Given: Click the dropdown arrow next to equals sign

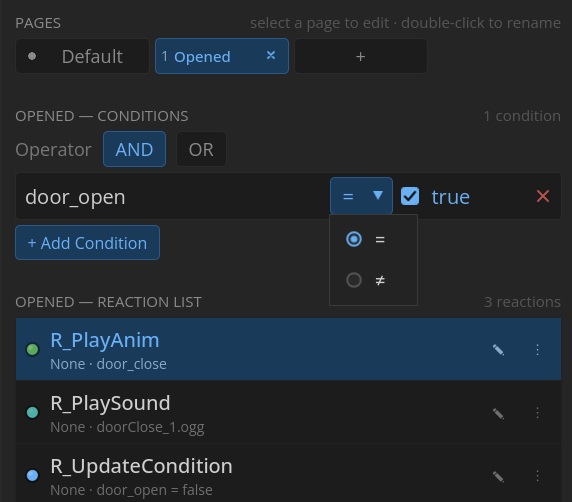Looking at the screenshot, I should click(x=378, y=195).
